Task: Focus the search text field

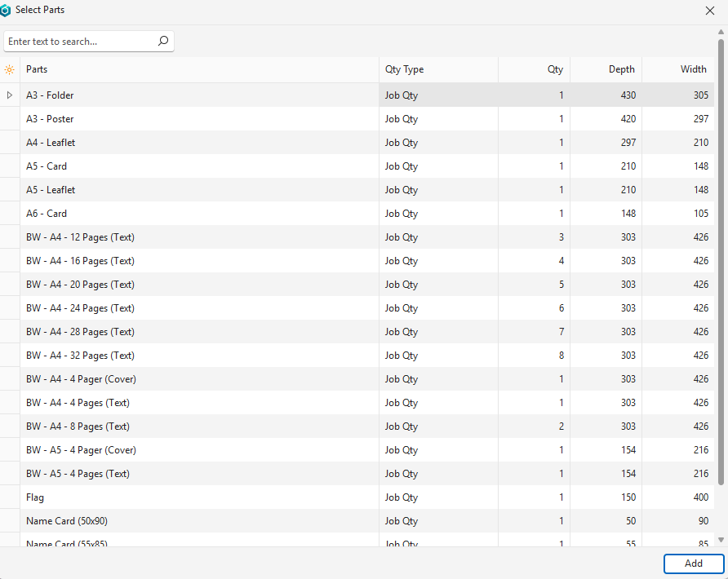Action: 80,42
